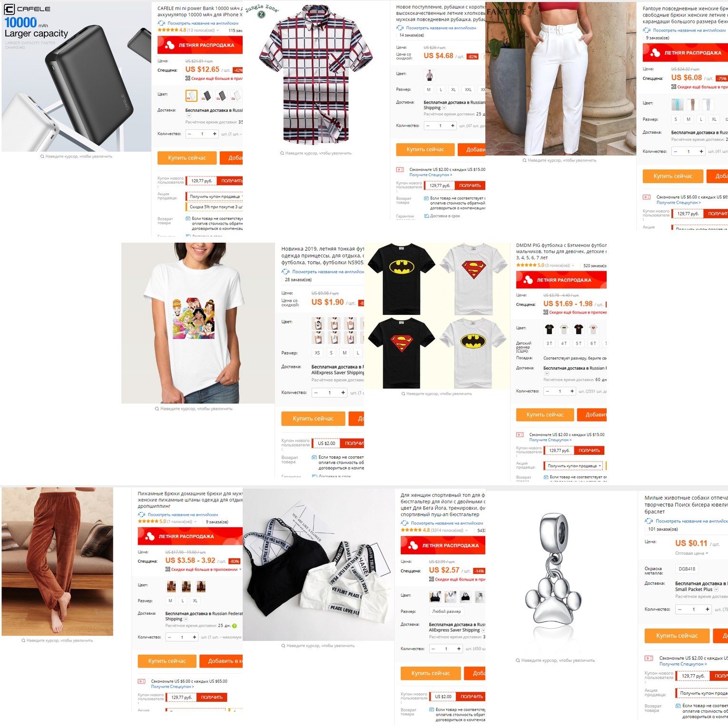Click green help icon beside pajama pants delivery time
Viewport: 728px width, 728px height.
(x=234, y=626)
